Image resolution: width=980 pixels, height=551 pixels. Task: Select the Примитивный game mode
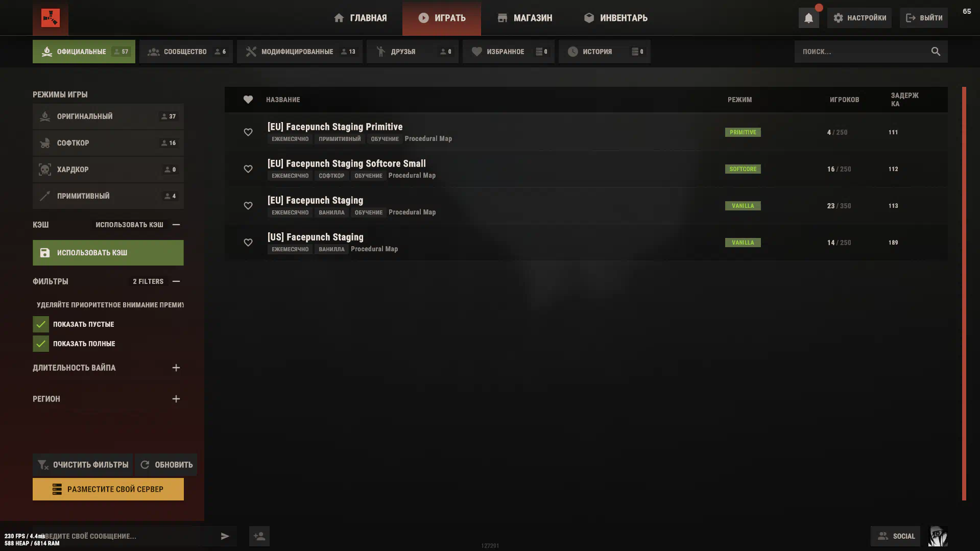(x=108, y=196)
